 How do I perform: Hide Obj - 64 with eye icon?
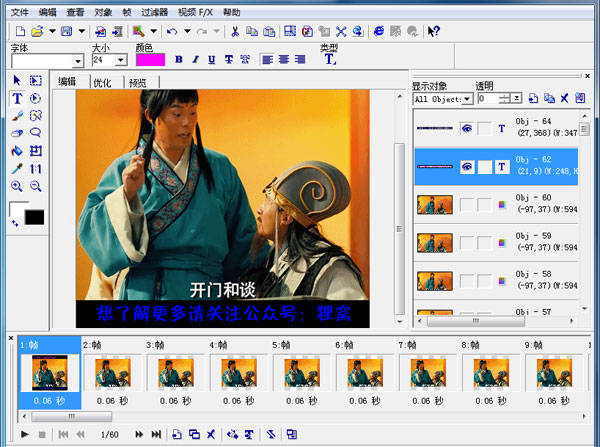coord(466,129)
